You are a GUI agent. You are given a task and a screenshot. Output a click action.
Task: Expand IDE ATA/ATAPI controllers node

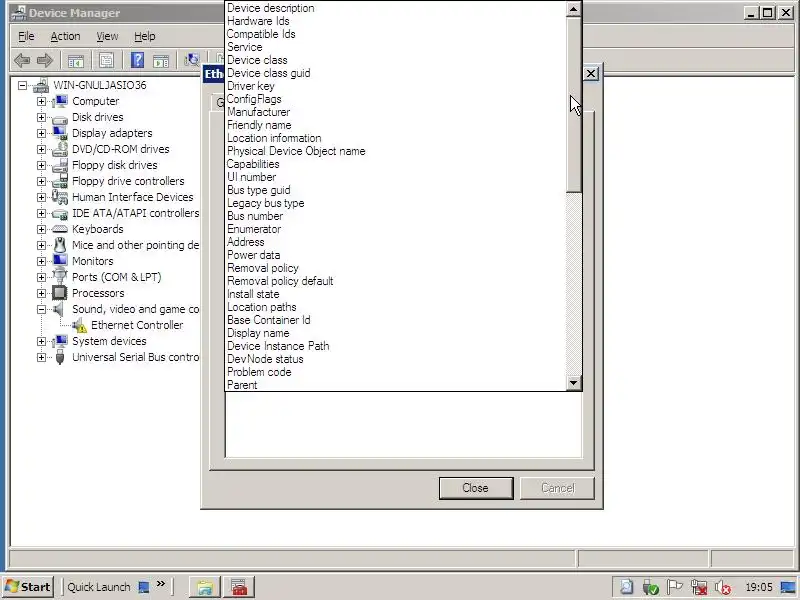(x=41, y=213)
